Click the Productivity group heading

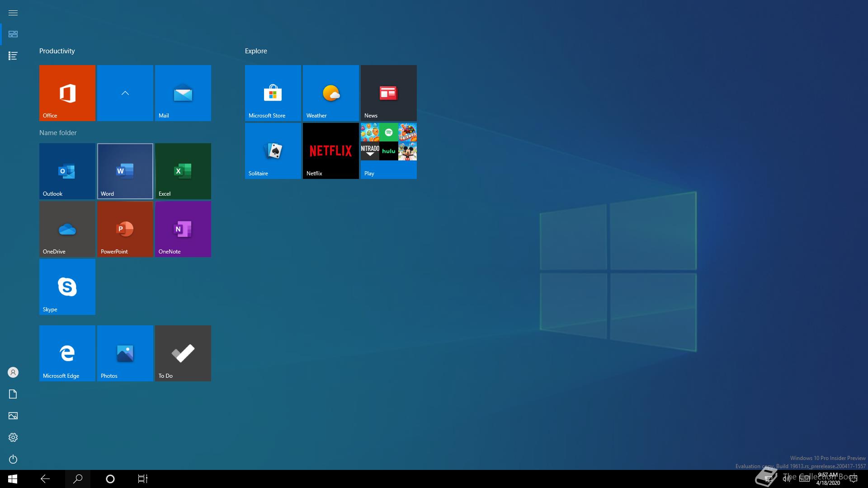57,51
